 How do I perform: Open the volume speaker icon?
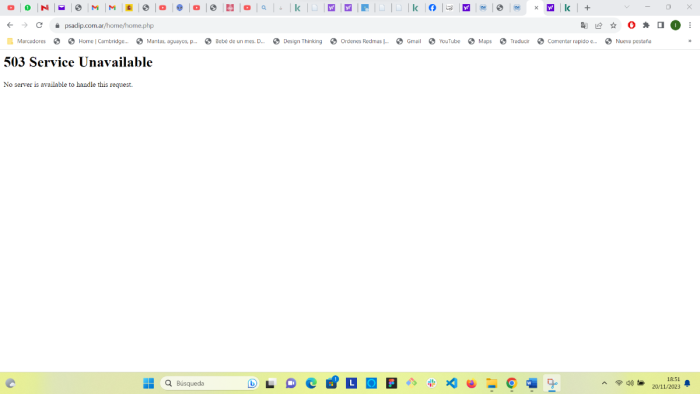(630, 383)
